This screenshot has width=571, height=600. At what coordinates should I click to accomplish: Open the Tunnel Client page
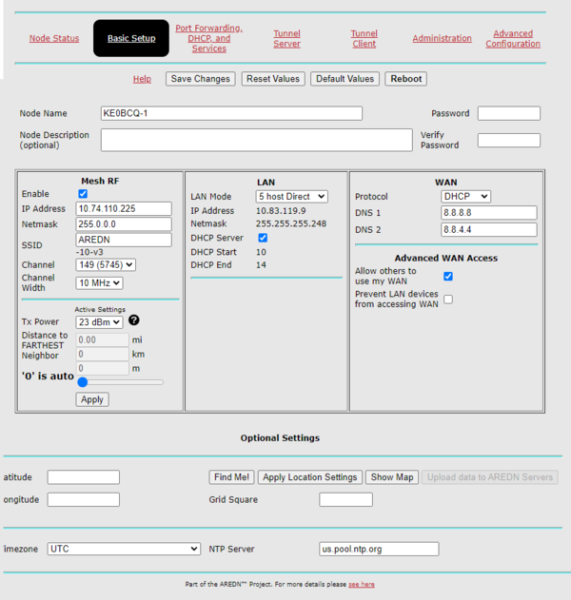364,39
